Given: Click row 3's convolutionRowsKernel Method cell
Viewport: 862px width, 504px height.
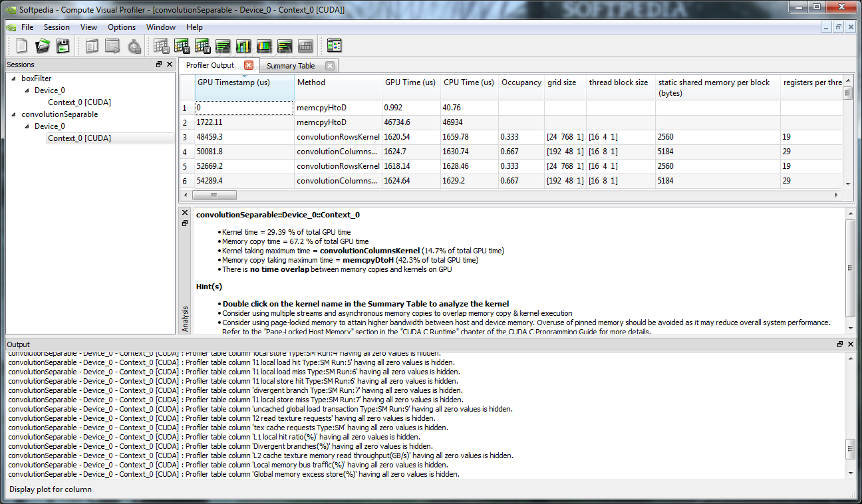Looking at the screenshot, I should pyautogui.click(x=338, y=137).
